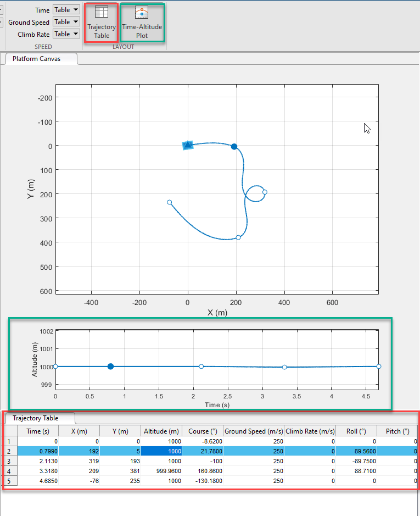Click the roll cell -89.7500
Image resolution: width=420 pixels, height=516 pixels.
[356, 461]
